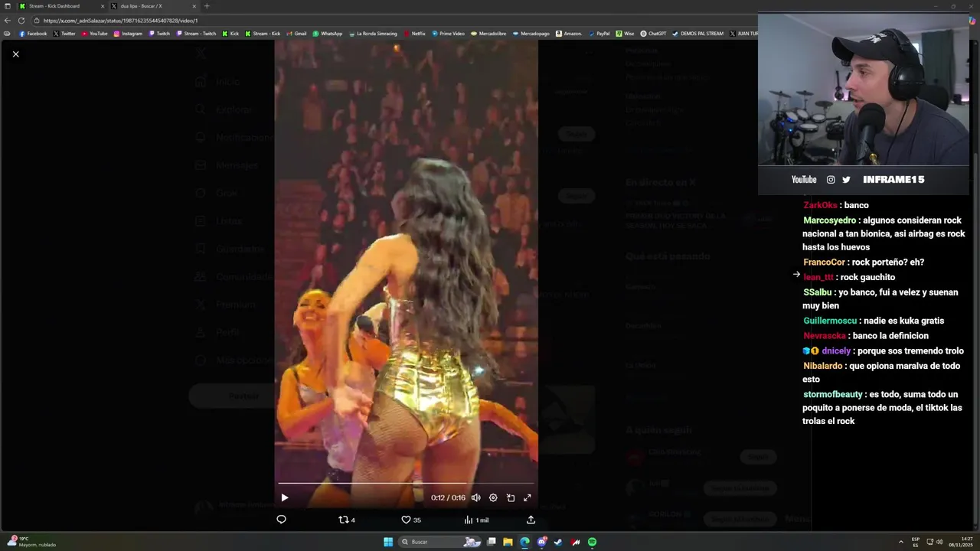Open the PayPal bookmark
Image resolution: width=980 pixels, height=551 pixels.
599,34
